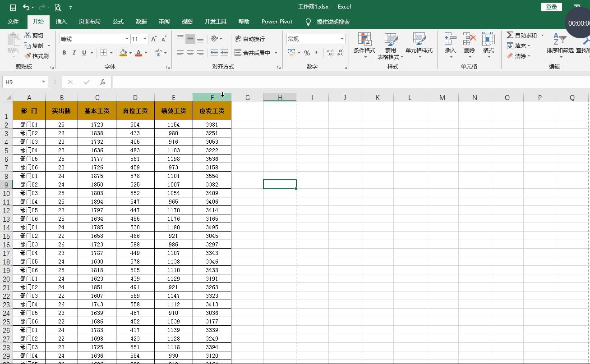Select the 格式刷 (Format Painter) tool
Image resolution: width=590 pixels, height=364 pixels.
coord(37,56)
